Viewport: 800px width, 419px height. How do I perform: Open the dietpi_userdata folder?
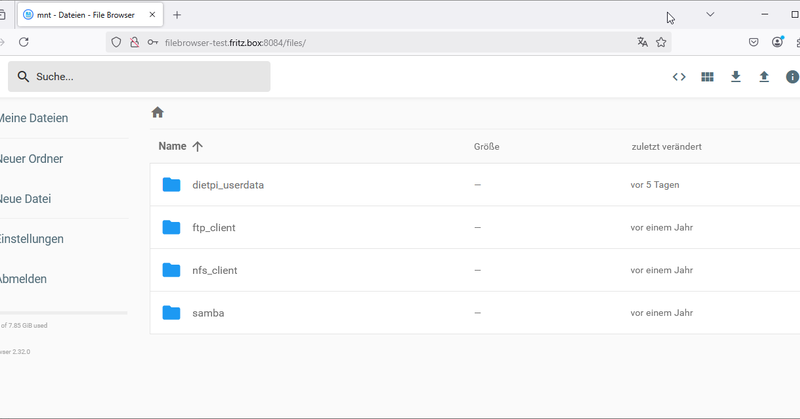(x=228, y=185)
